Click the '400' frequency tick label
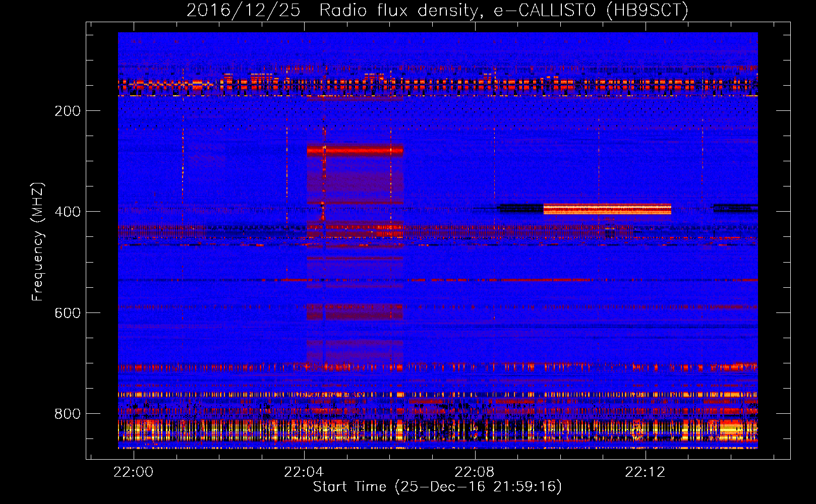Viewport: 816px width, 504px height. click(68, 212)
